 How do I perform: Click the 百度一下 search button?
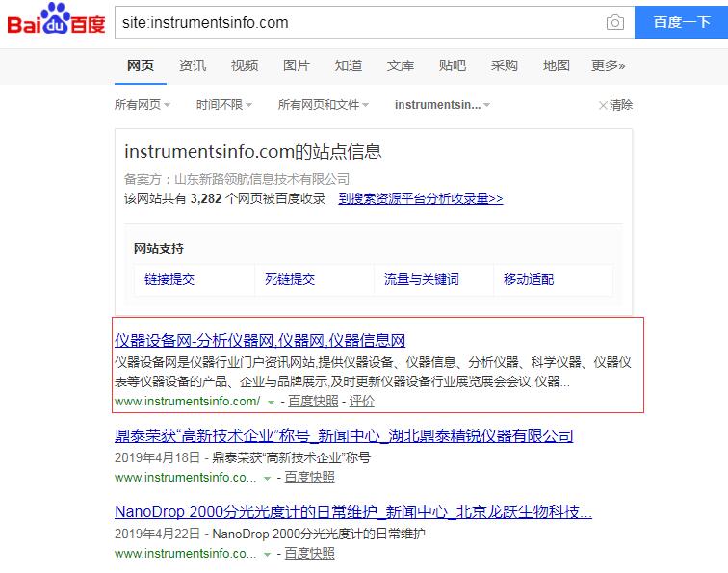681,22
